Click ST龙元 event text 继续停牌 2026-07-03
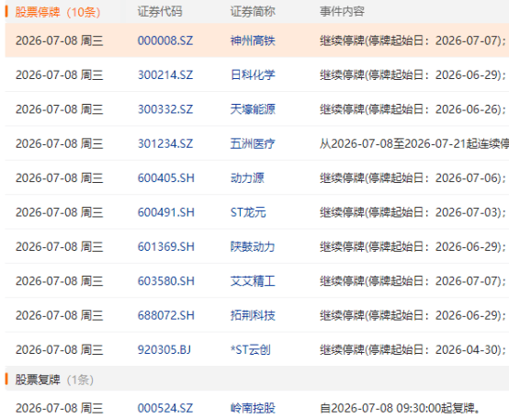This screenshot has width=509, height=420. click(413, 212)
